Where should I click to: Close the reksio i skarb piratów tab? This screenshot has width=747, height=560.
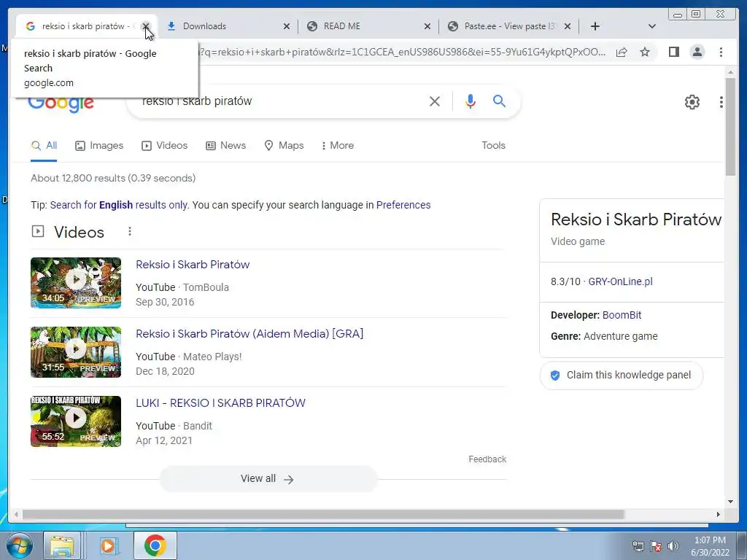(146, 26)
